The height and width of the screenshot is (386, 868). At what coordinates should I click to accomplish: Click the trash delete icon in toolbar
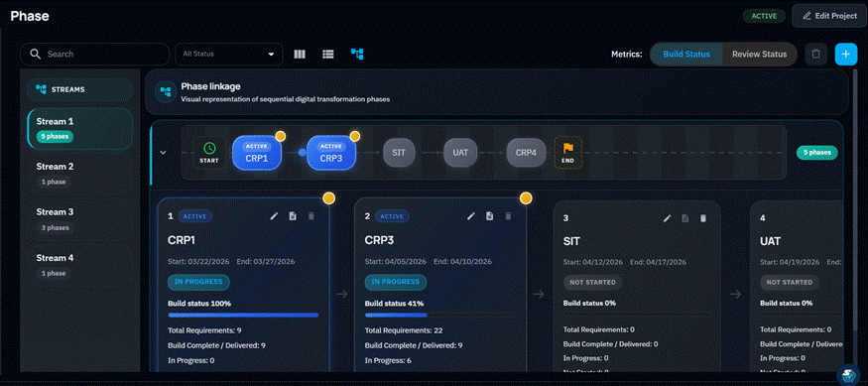click(x=815, y=55)
